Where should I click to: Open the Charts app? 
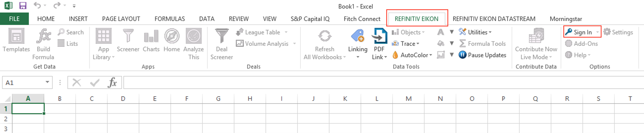click(x=151, y=40)
